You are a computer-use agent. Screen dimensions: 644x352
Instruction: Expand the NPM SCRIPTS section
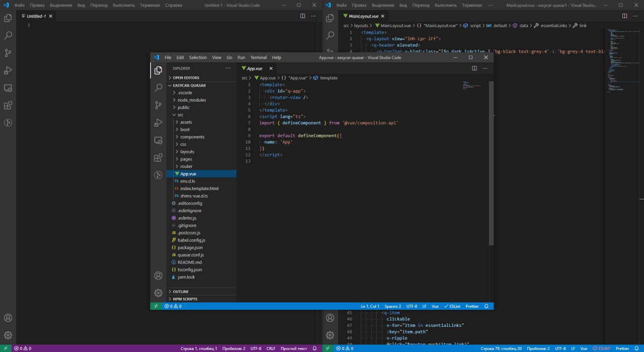click(201, 299)
